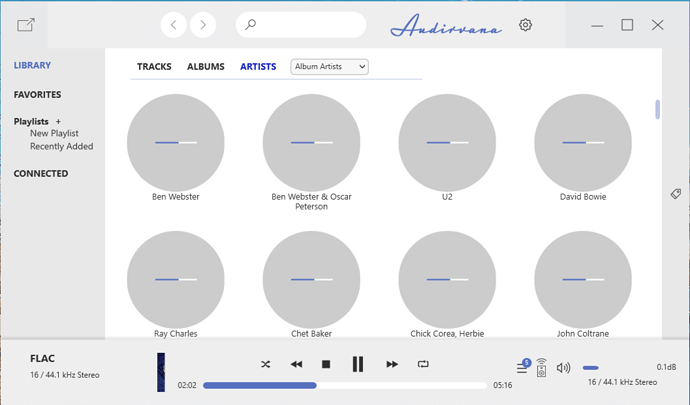Click the Ben Webster artist name
690x405 pixels.
coord(176,197)
